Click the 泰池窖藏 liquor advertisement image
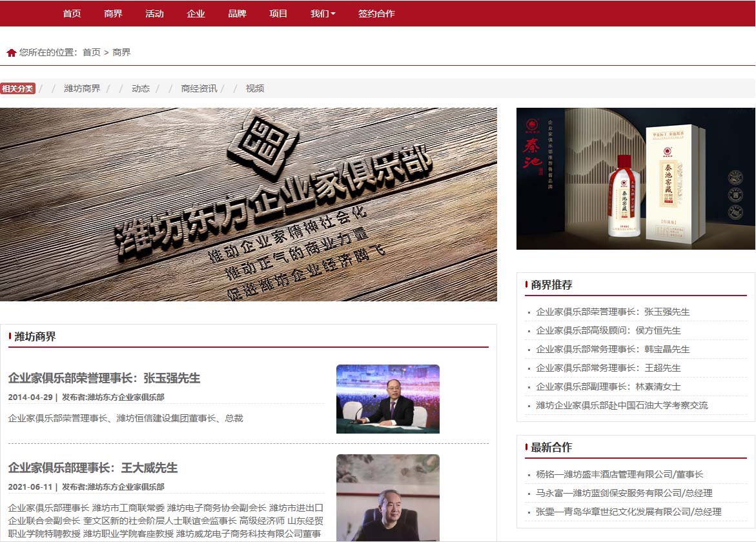Screen dimensions: 756x542 [635, 179]
